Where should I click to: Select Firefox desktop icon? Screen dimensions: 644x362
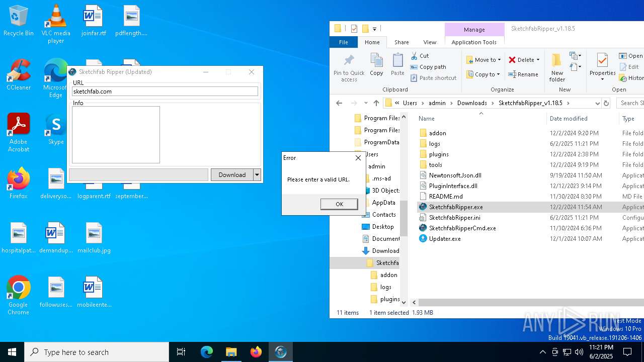pyautogui.click(x=19, y=183)
